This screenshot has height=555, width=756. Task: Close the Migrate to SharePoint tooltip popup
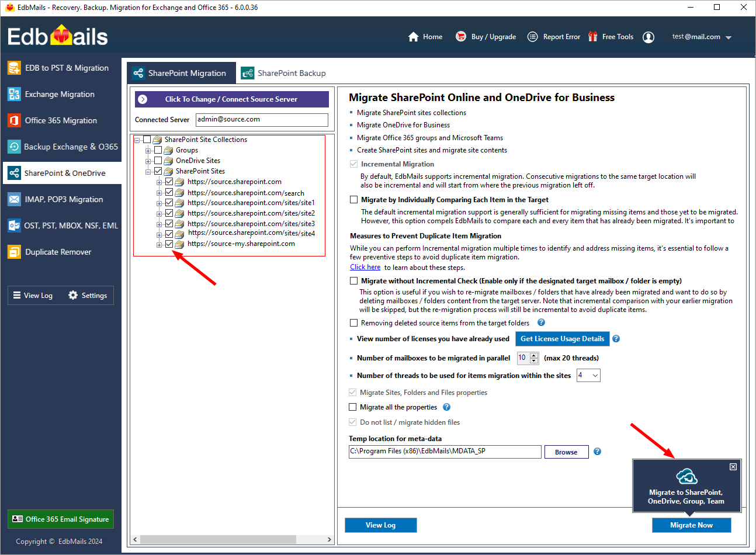pyautogui.click(x=733, y=467)
